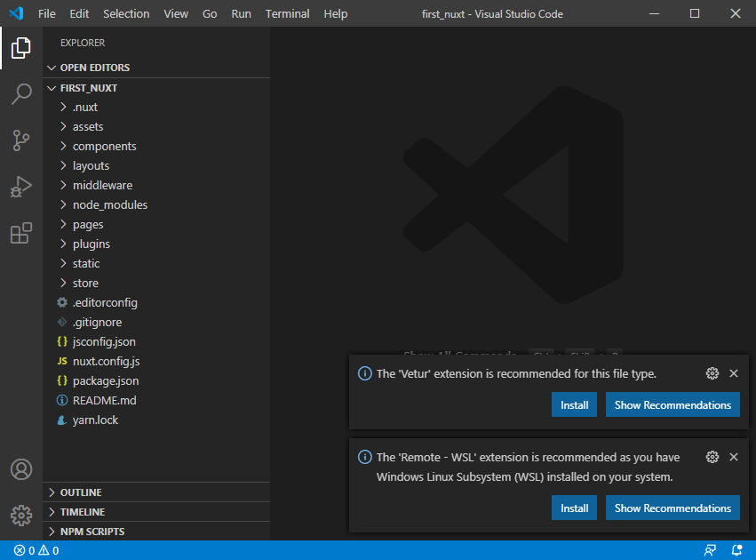Expand the plugins folder
The height and width of the screenshot is (560, 756).
(63, 244)
